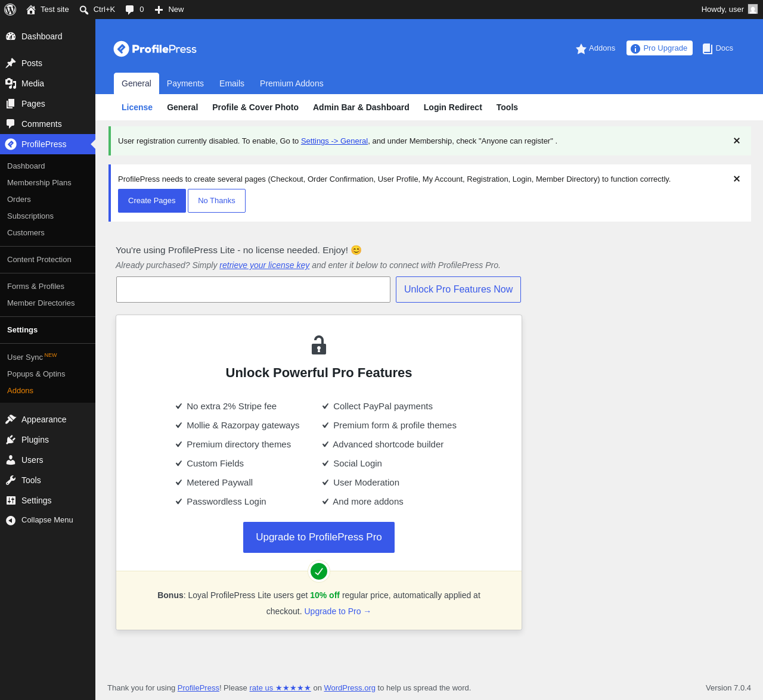Click the user avatar next to Howdy
The width and height of the screenshot is (763, 700).
click(x=753, y=9)
